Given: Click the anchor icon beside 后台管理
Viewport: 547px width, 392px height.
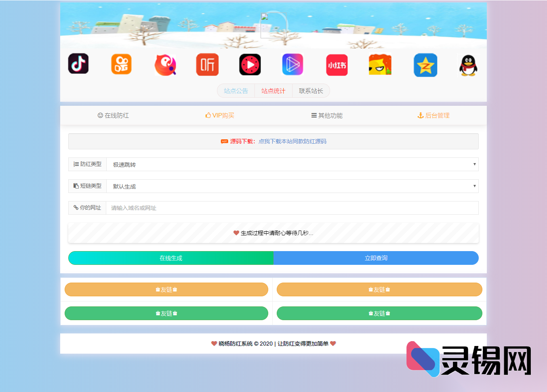Looking at the screenshot, I should point(421,115).
